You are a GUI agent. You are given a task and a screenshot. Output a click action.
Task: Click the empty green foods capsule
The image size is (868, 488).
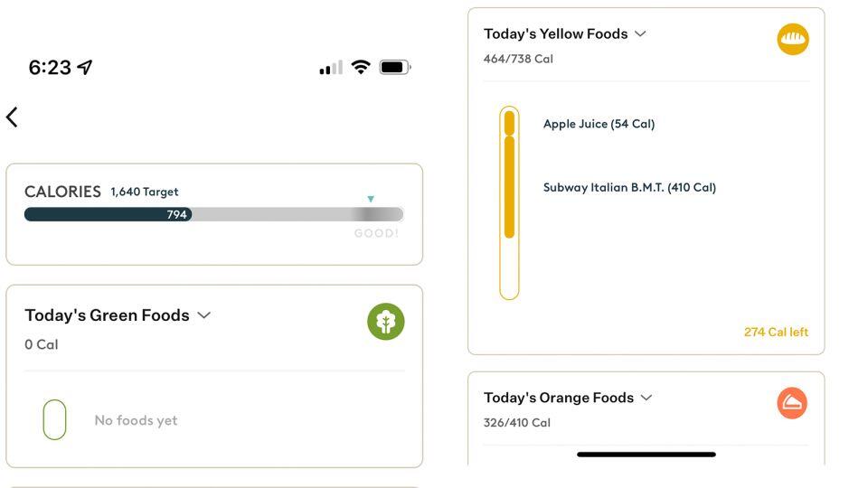pos(54,419)
